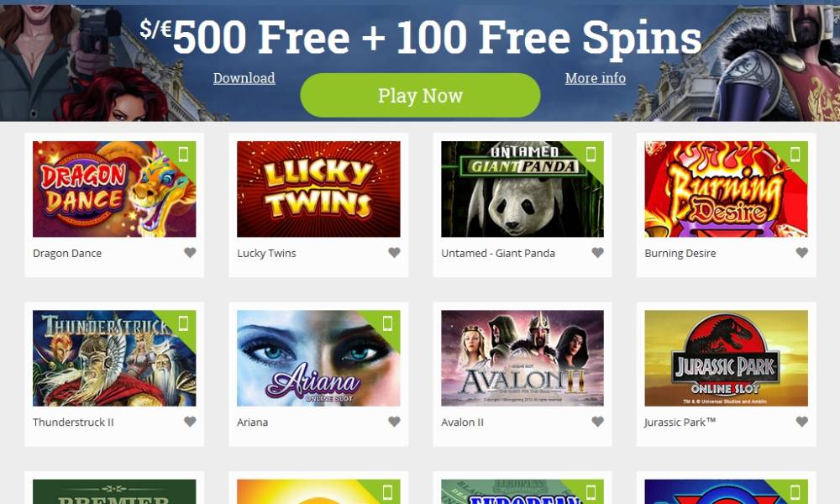
Task: Toggle favorite heart on Untamed - Giant Panda
Action: [x=598, y=252]
